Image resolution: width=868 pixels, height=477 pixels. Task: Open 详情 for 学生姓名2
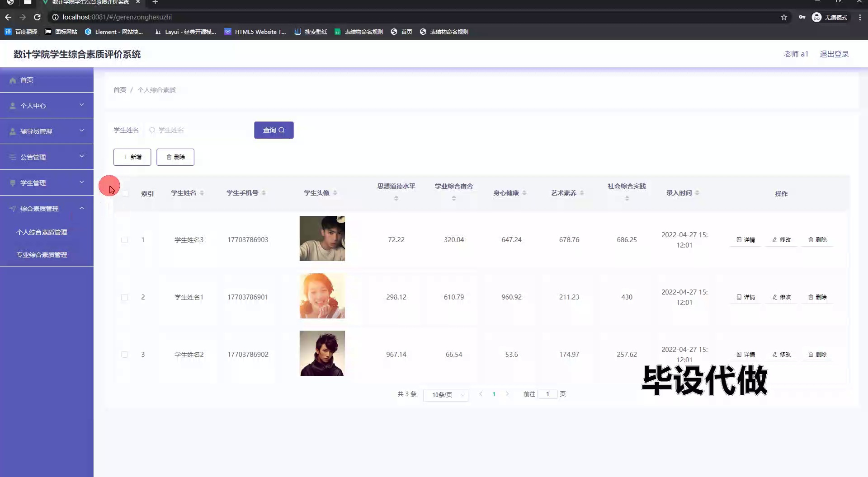click(745, 355)
